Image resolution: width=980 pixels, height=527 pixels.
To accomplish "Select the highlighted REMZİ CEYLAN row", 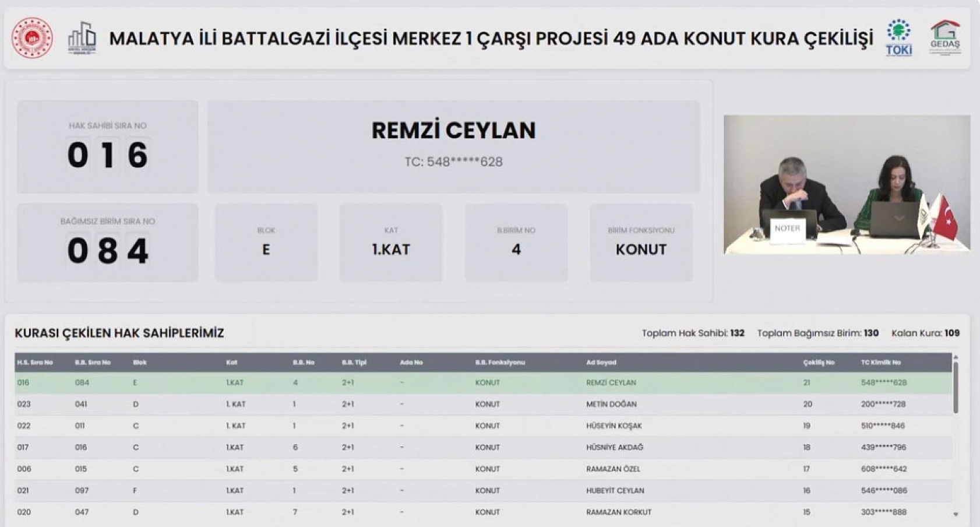I will 408,382.
